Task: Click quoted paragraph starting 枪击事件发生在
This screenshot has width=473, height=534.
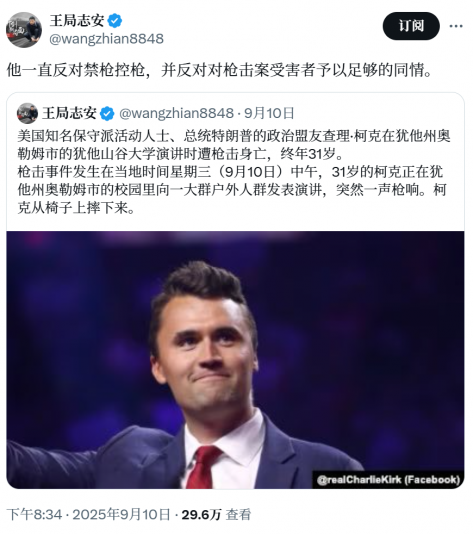Action: point(232,190)
